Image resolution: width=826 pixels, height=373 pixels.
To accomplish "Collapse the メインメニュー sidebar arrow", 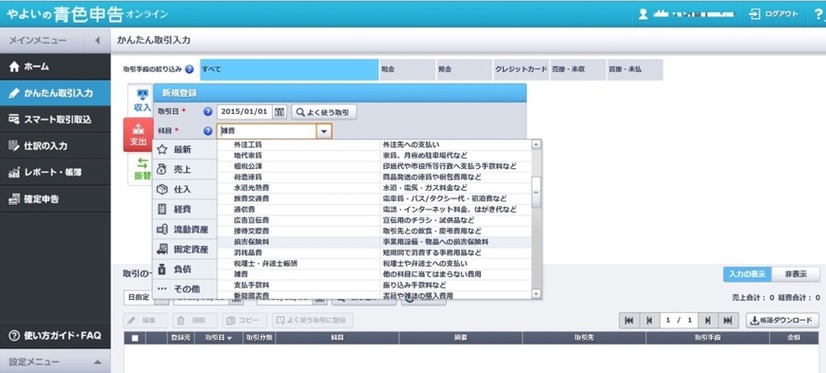I will coord(97,40).
